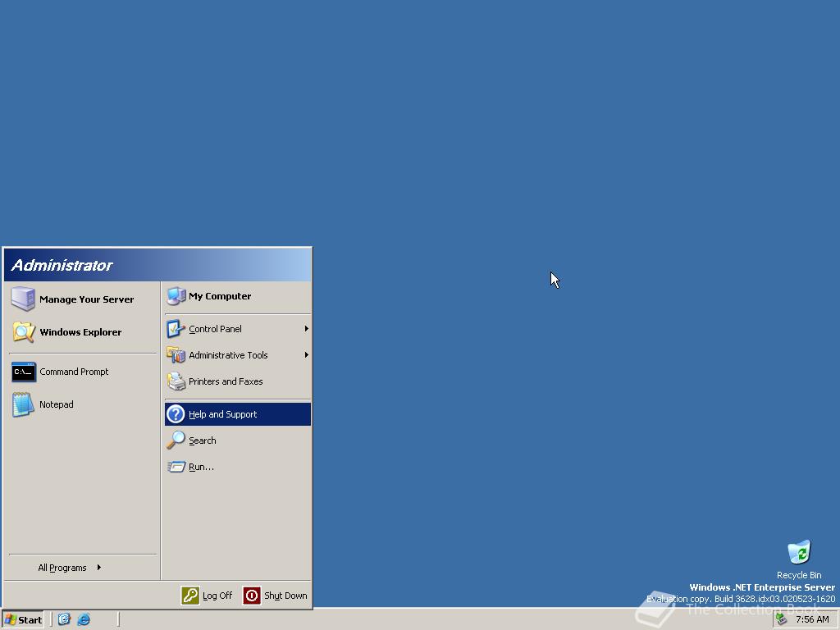Select the Recycle Bin desktop icon
The image size is (840, 630).
[799, 552]
